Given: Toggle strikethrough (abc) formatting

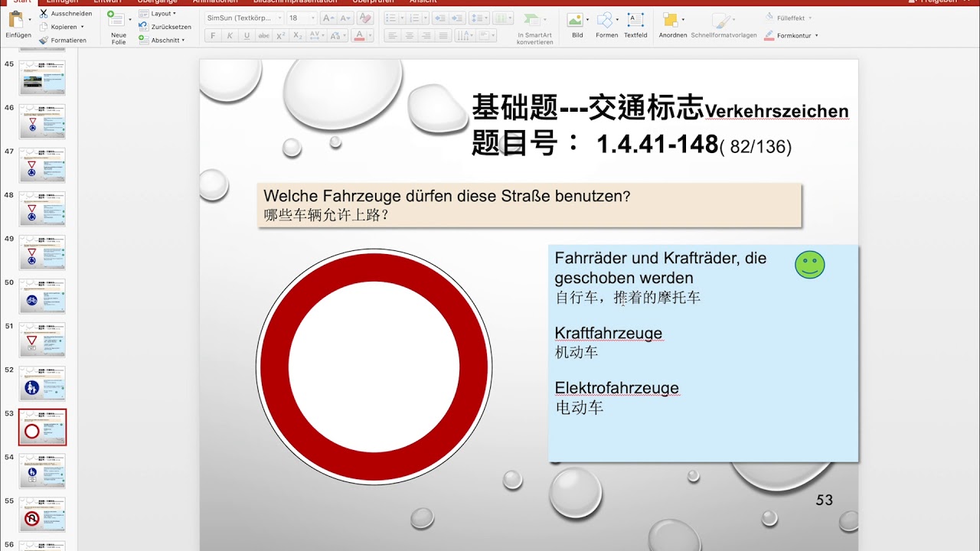Looking at the screenshot, I should [x=263, y=35].
